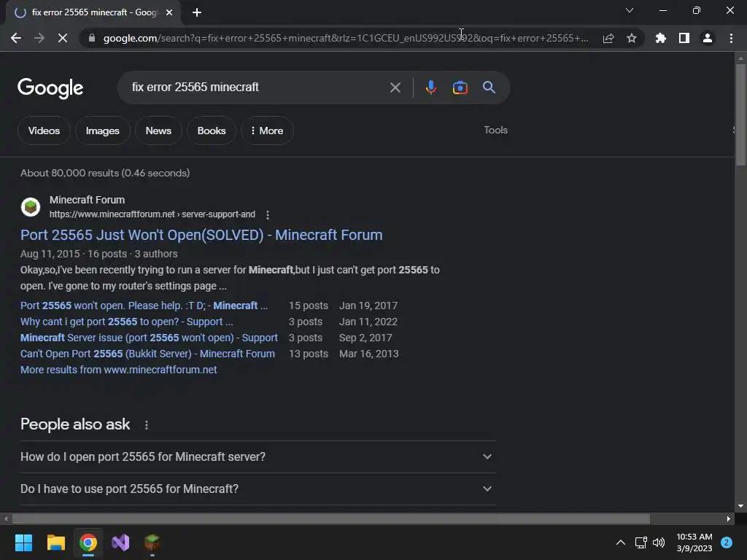View site information via the lock icon
This screenshot has height=560, width=747.
pyautogui.click(x=92, y=38)
